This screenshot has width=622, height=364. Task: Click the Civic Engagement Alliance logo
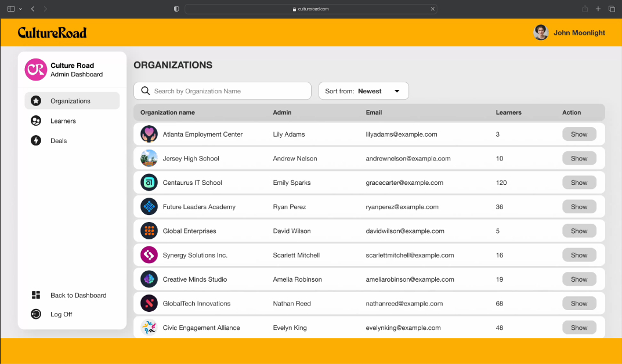coord(149,327)
